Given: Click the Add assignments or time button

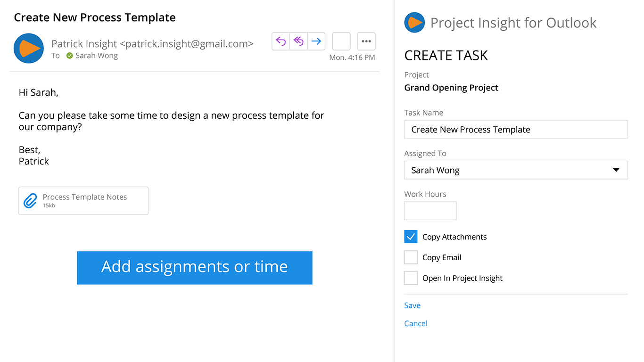Looking at the screenshot, I should click(194, 268).
